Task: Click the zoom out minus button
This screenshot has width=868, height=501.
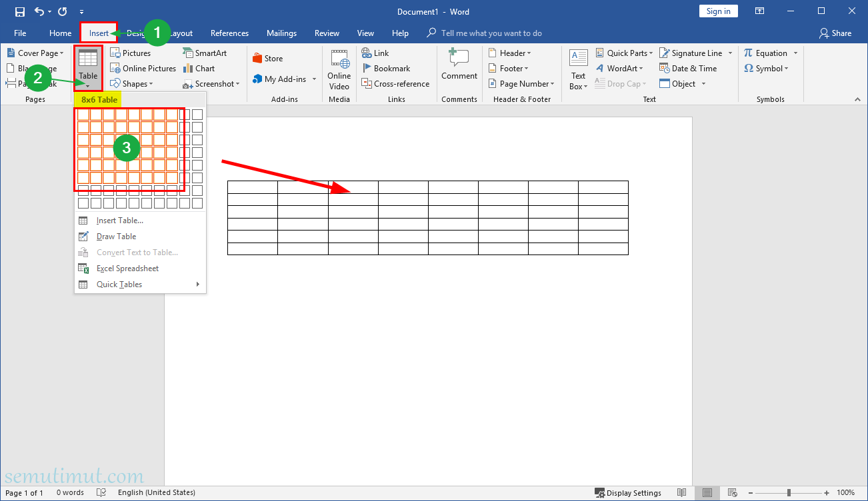Action: [750, 493]
